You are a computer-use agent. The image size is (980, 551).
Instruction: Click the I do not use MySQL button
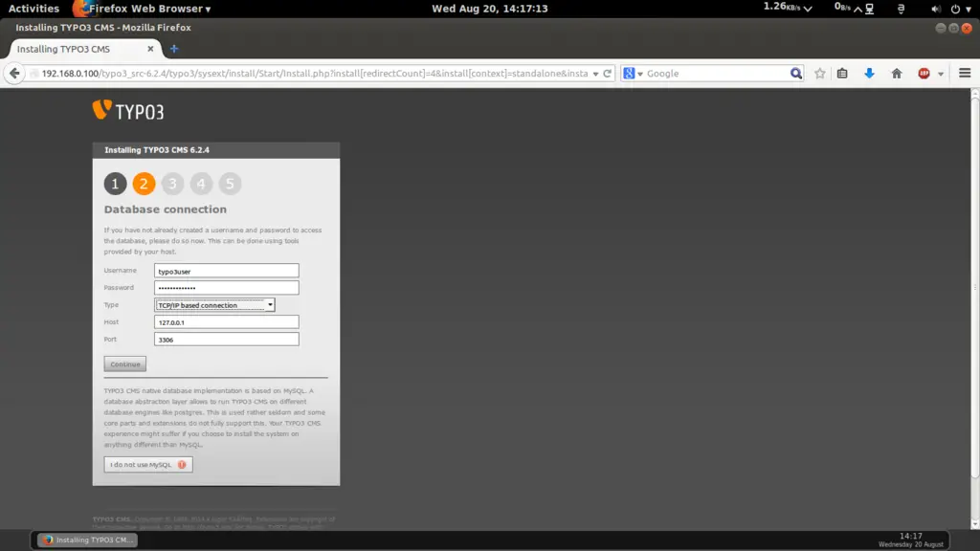(x=148, y=464)
